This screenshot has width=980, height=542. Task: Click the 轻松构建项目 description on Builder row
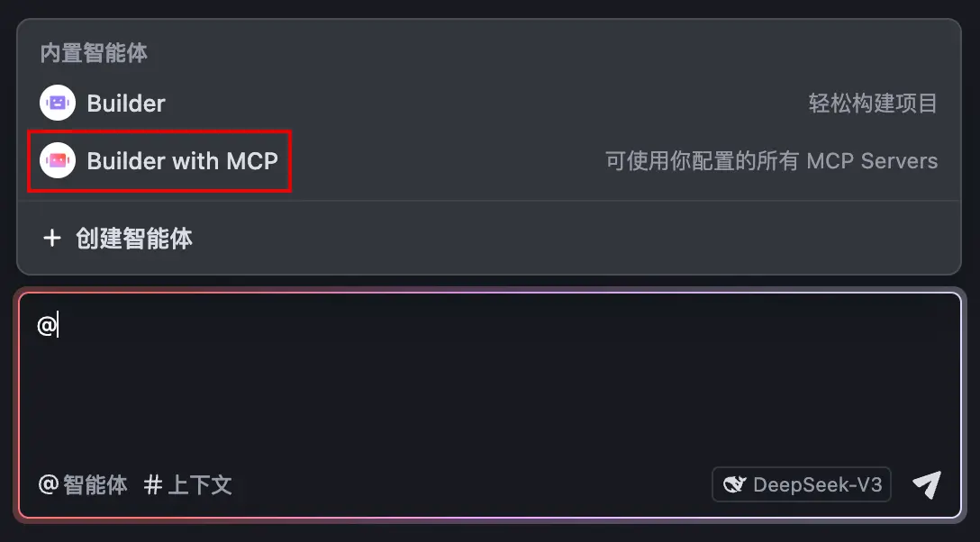873,103
